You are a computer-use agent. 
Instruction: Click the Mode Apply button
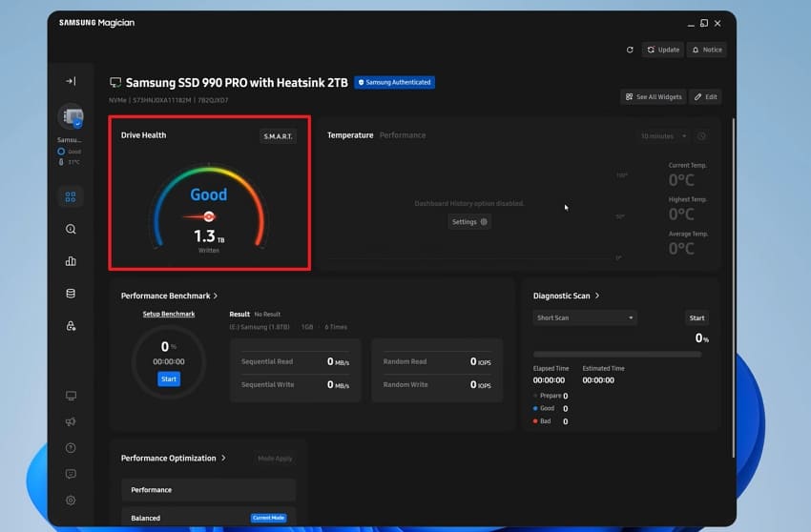click(x=275, y=459)
